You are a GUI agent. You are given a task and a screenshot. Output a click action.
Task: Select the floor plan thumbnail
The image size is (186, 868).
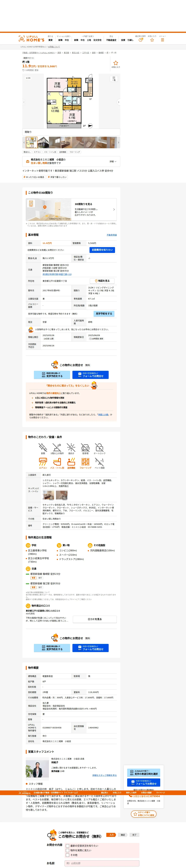(31, 142)
